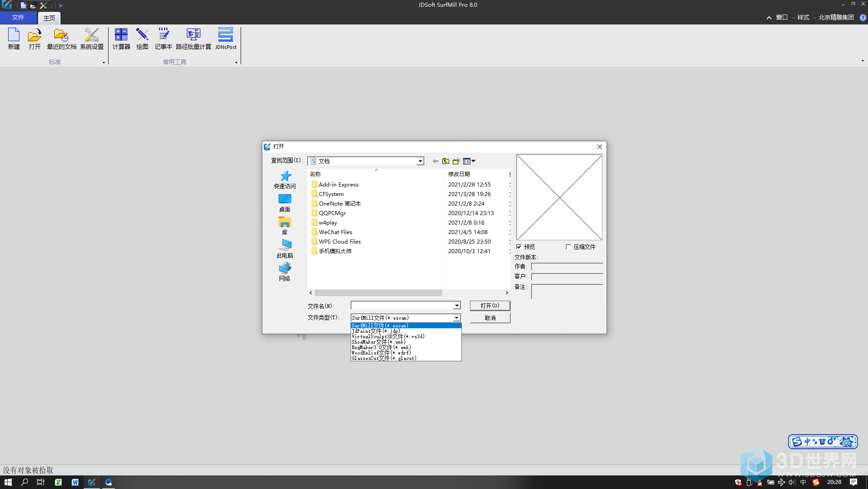Open taskbar search icon
The height and width of the screenshot is (489, 868).
[24, 482]
